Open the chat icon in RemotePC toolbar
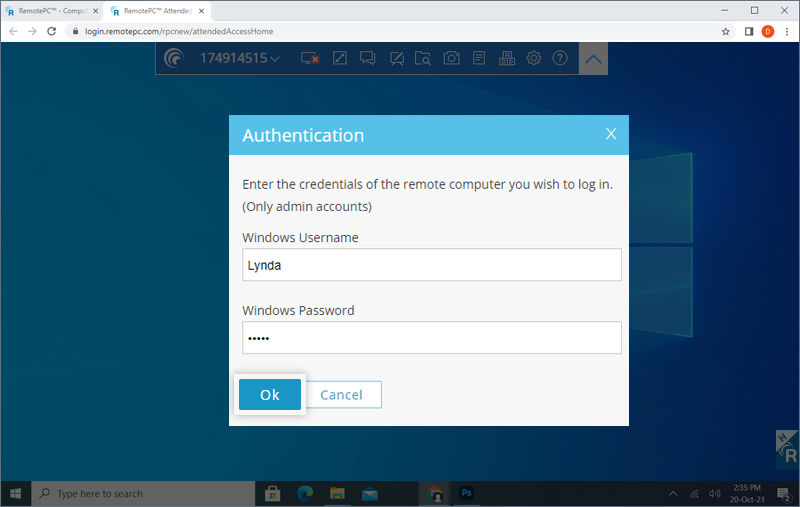Screen dimensions: 800x507 368,58
